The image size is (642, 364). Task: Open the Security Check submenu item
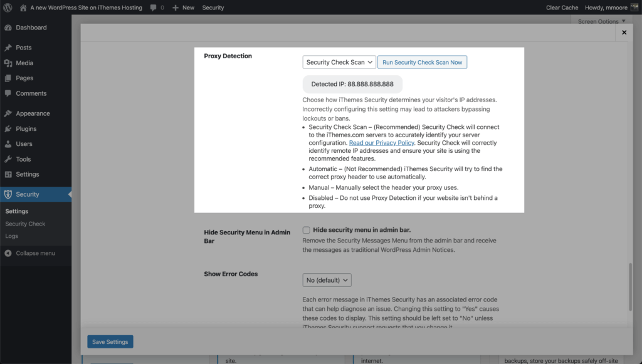(25, 224)
